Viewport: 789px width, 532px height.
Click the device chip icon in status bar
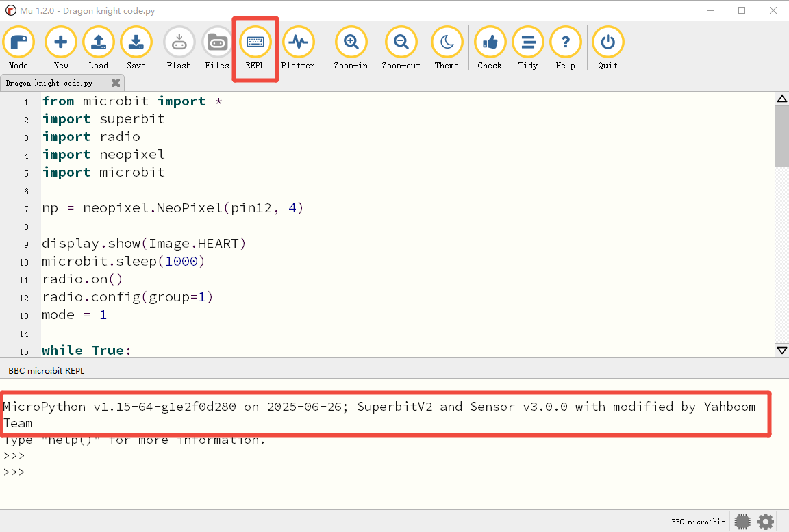(742, 522)
